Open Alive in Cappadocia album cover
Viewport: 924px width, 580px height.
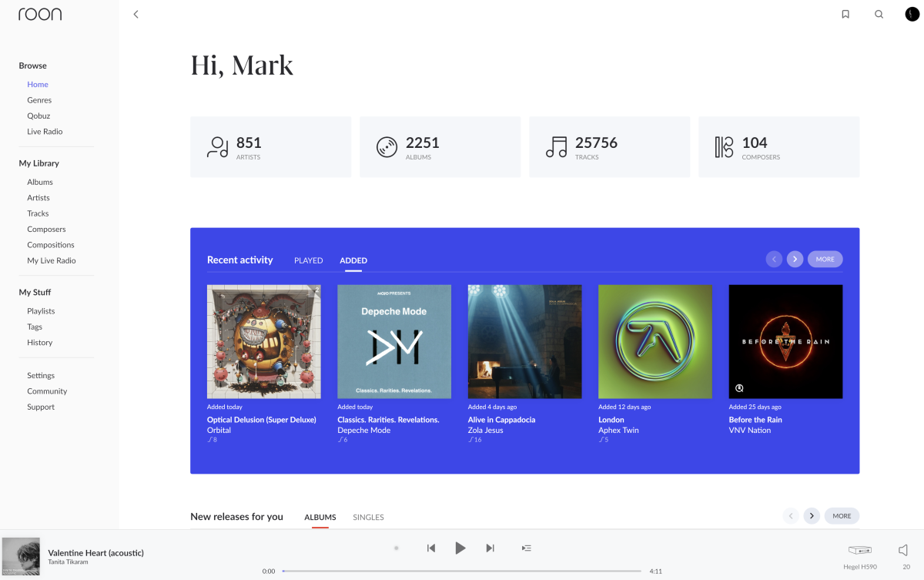[525, 341]
